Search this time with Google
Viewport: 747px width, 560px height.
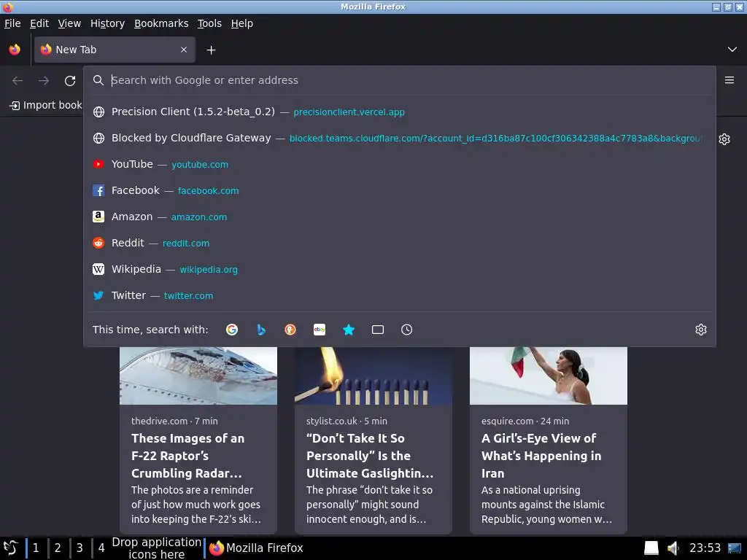tap(232, 330)
